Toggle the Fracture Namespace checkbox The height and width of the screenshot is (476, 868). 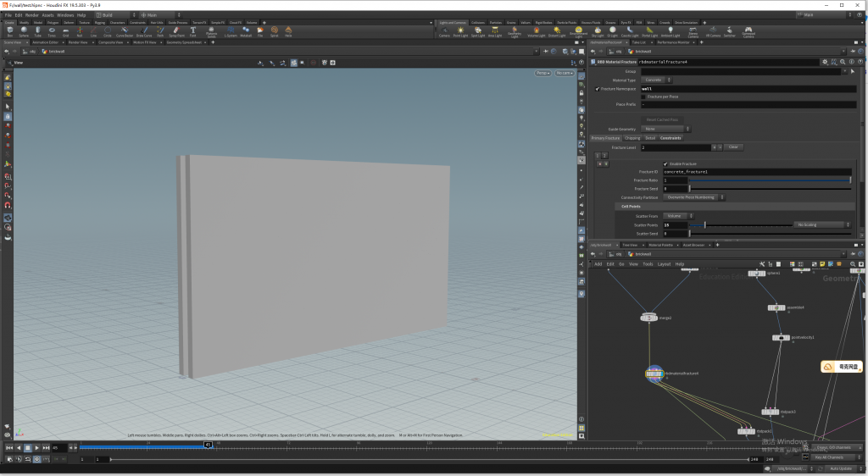(x=598, y=88)
